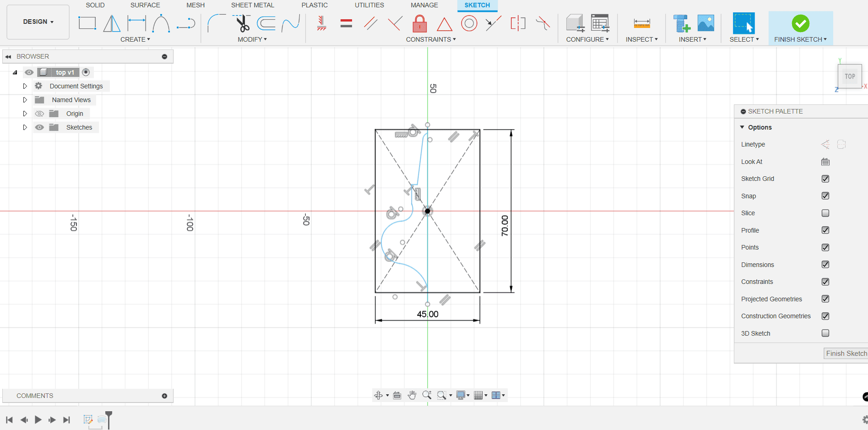Apply the Fix/Unfix lock constraint
The image size is (868, 430).
coord(420,23)
